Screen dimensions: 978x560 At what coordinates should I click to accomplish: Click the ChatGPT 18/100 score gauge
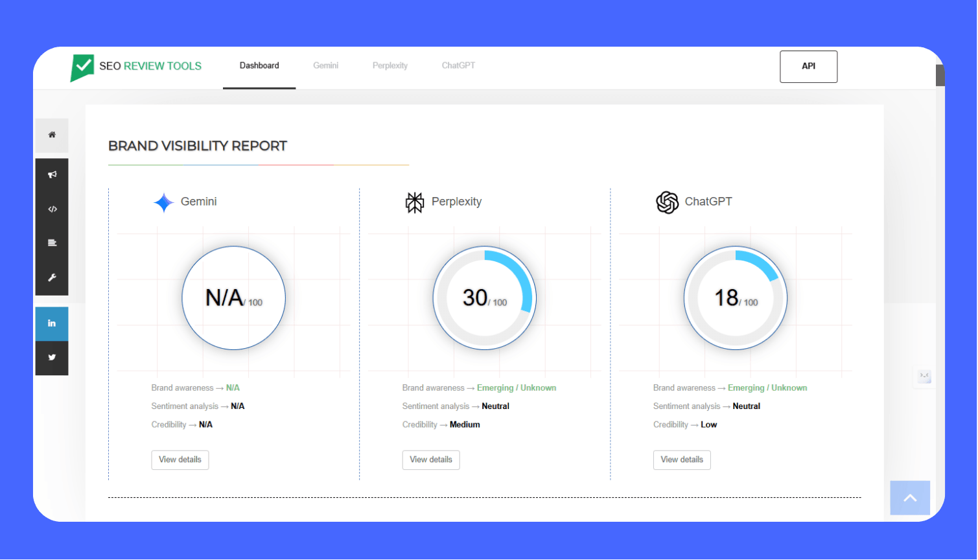click(736, 298)
